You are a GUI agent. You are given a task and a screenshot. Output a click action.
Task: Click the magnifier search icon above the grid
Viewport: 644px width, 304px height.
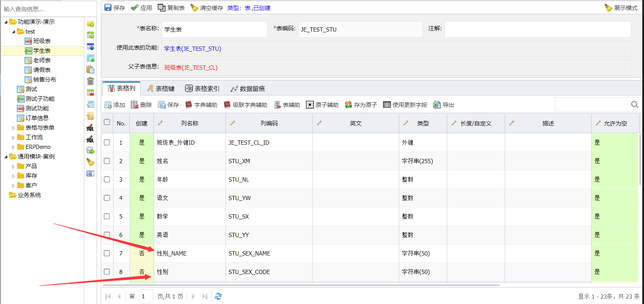tap(634, 105)
